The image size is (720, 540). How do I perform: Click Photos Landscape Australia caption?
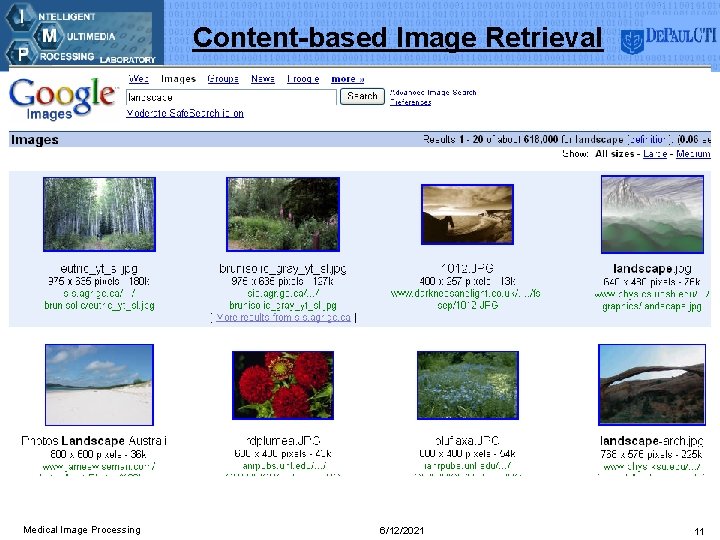click(94, 441)
